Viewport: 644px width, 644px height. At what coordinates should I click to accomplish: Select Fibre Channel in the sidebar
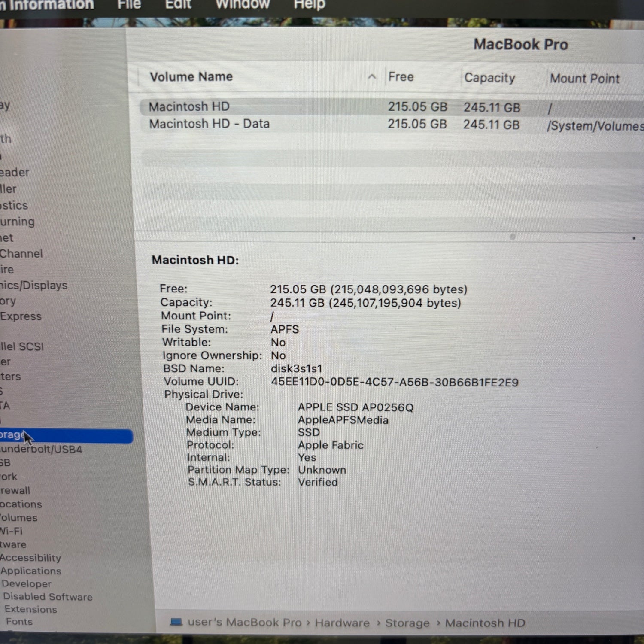click(x=21, y=253)
